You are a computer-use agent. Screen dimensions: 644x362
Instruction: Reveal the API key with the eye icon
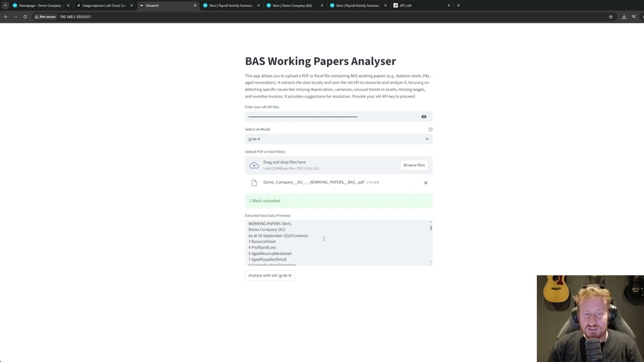[424, 117]
